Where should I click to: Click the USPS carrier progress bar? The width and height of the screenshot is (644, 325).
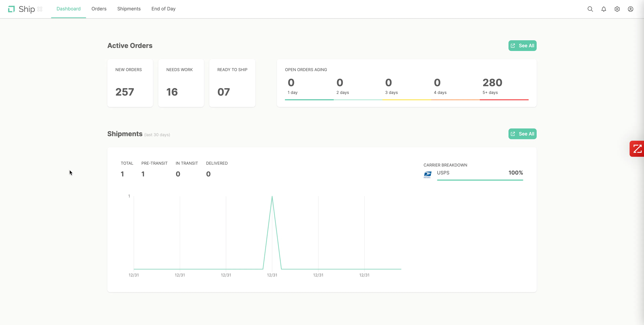click(480, 180)
